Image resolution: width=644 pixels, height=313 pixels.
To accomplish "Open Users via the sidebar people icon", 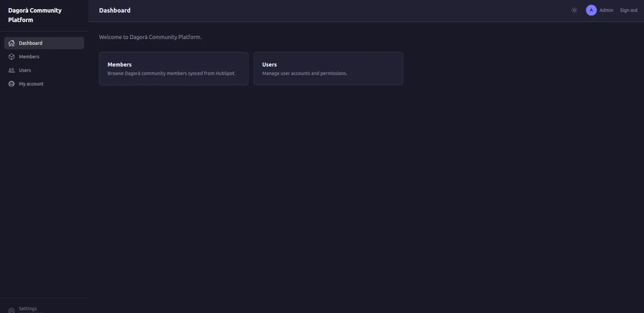I will [11, 70].
